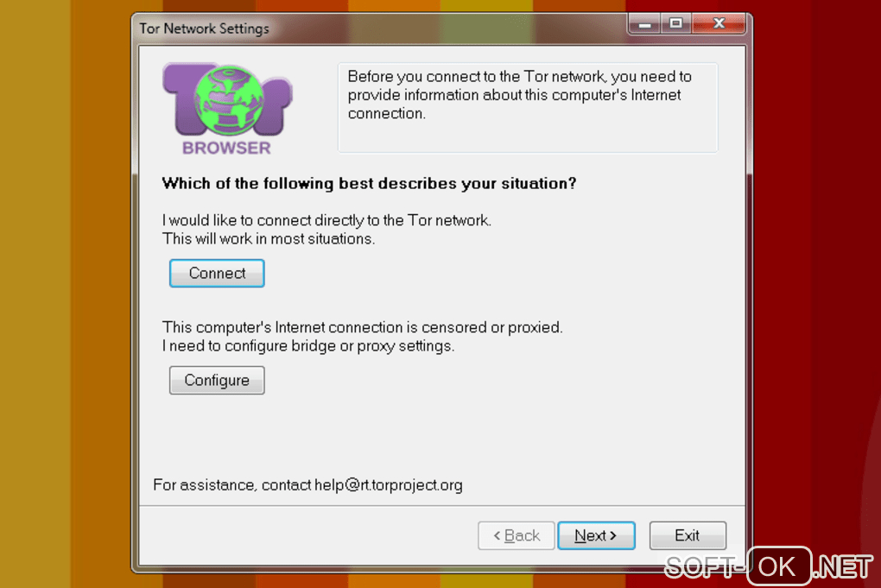The image size is (881, 588).
Task: Click the info text box about Internet connection
Action: point(528,107)
